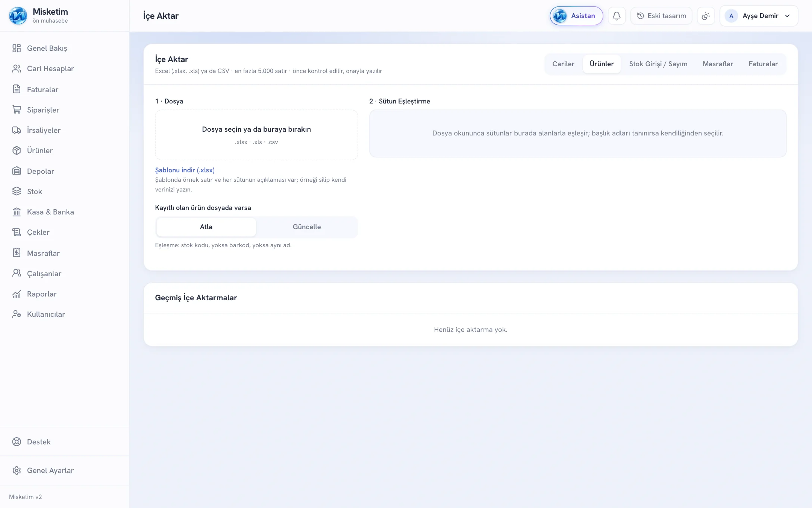Switch to Stok Girişi / Sayım tab

pos(658,64)
